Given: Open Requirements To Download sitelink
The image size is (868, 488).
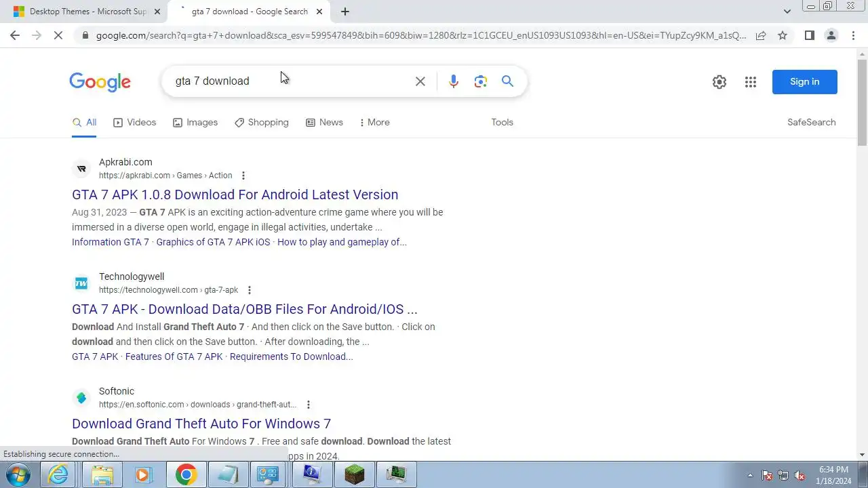Looking at the screenshot, I should (x=292, y=357).
